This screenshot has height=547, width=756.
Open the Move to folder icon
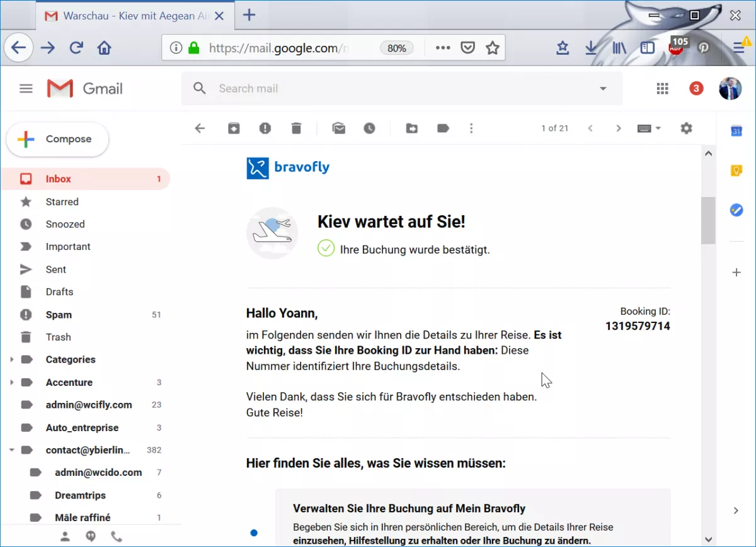[x=412, y=128]
